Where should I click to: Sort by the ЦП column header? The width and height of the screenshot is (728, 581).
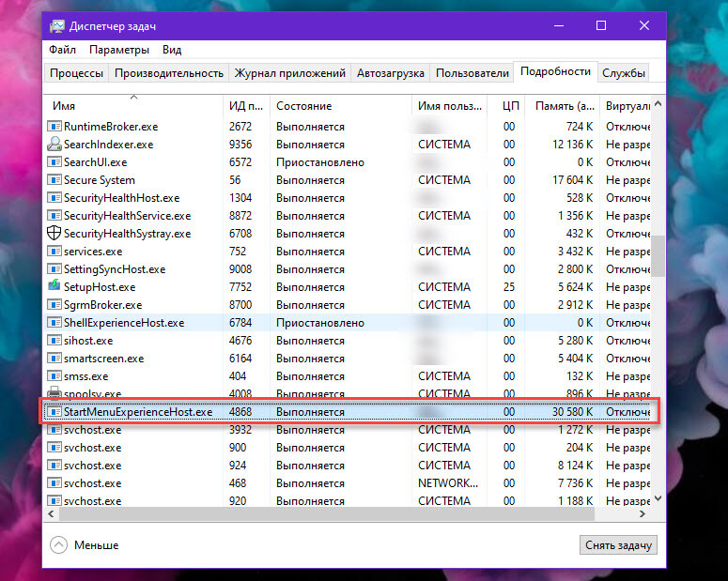pyautogui.click(x=506, y=106)
